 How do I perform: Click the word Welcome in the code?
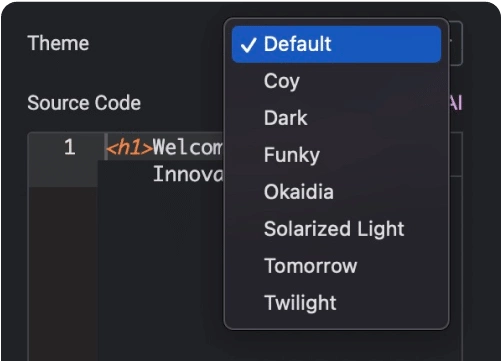point(188,147)
